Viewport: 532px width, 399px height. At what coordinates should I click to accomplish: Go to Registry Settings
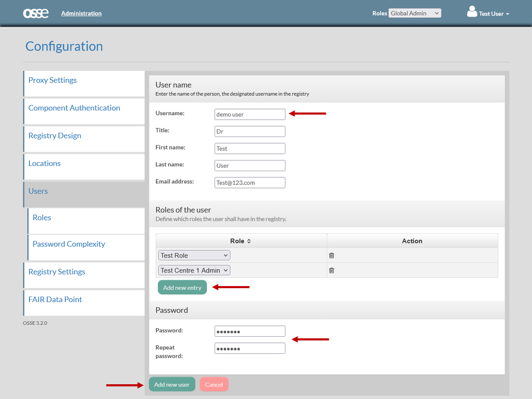coord(84,275)
